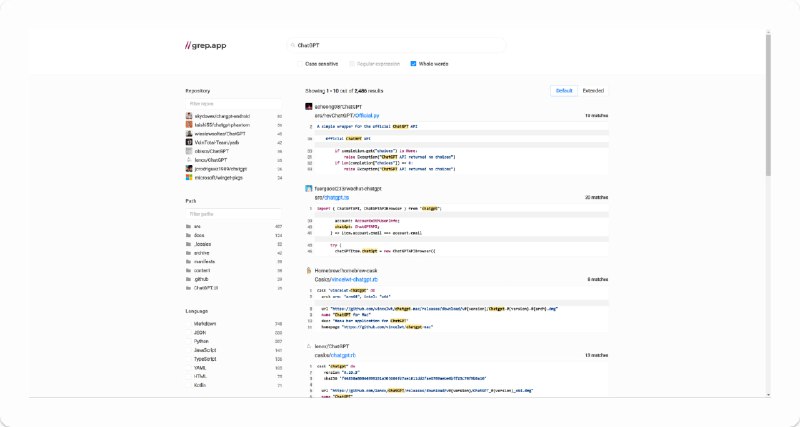Click the Homebrew/homebrew-cask repo icon
Image resolution: width=800 pixels, height=427 pixels.
(309, 270)
